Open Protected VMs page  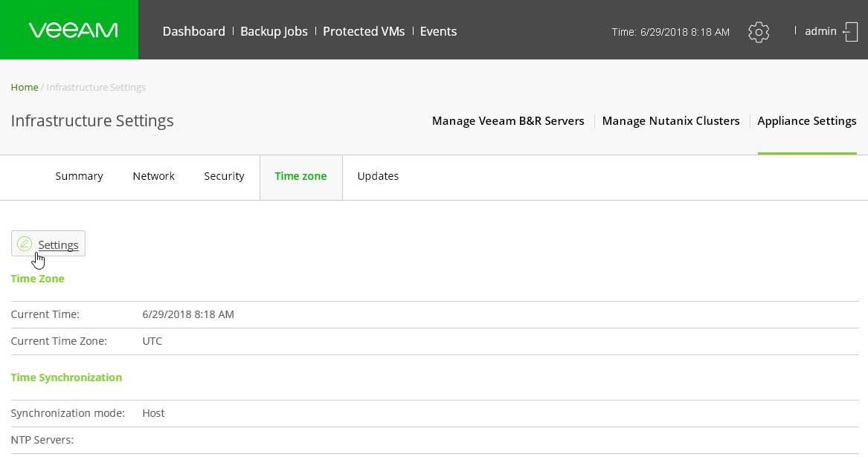pos(364,31)
